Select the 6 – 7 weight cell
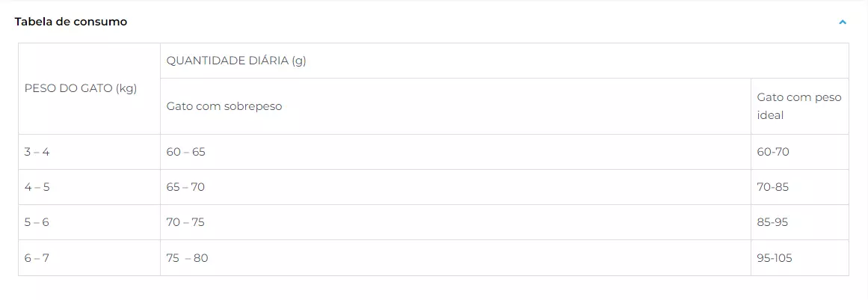Screen dimensions: 868x300 coord(89,258)
